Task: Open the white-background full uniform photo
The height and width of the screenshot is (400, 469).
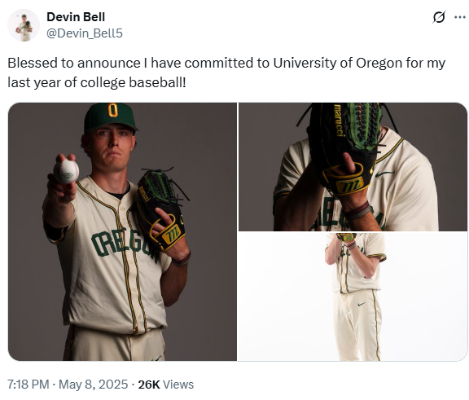Action: [x=353, y=297]
